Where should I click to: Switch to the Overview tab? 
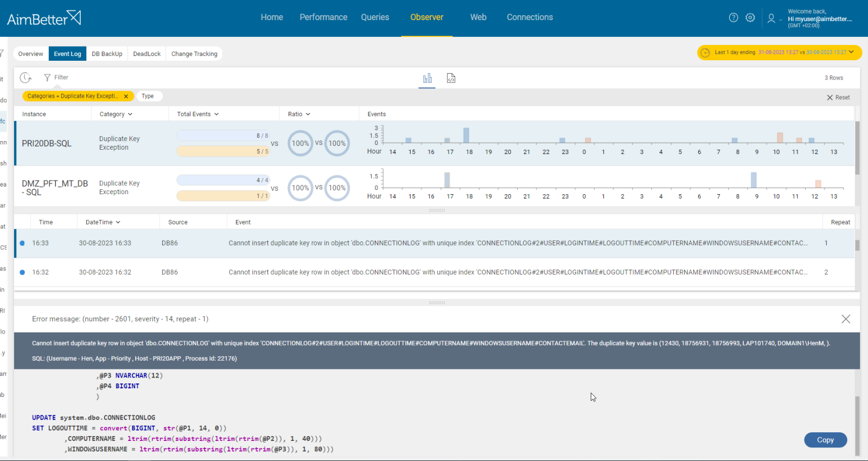pos(30,54)
